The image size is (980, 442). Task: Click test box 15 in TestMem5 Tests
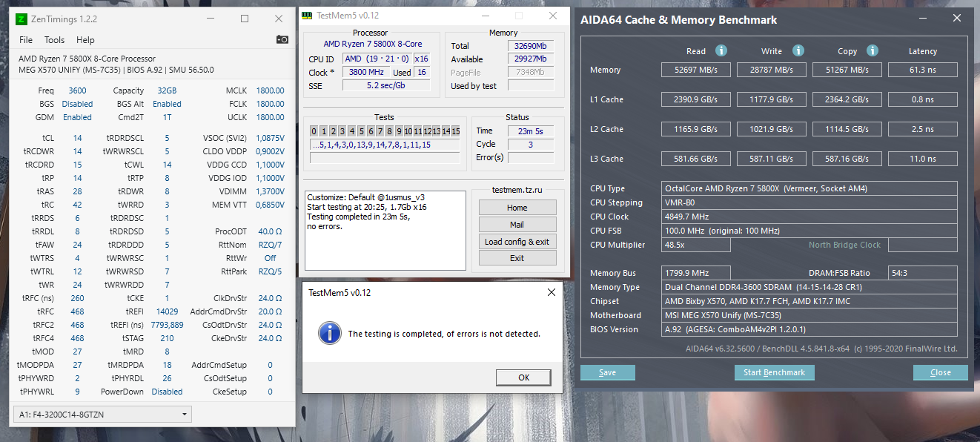pyautogui.click(x=455, y=131)
